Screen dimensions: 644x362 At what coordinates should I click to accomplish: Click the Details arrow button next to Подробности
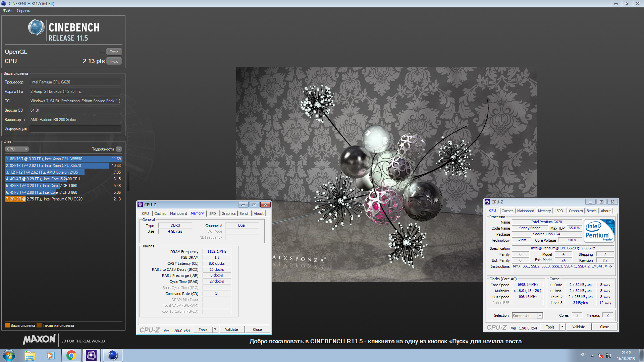pyautogui.click(x=119, y=149)
